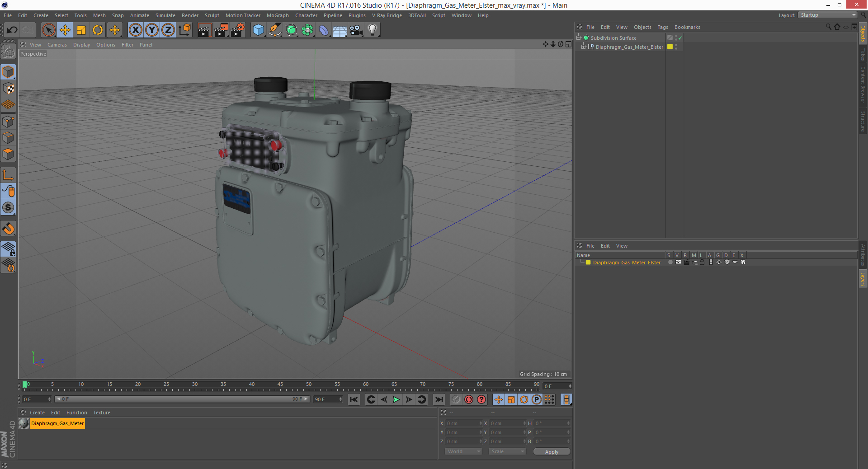Select the Move tool in the toolbar
This screenshot has height=469, width=868.
(x=65, y=30)
